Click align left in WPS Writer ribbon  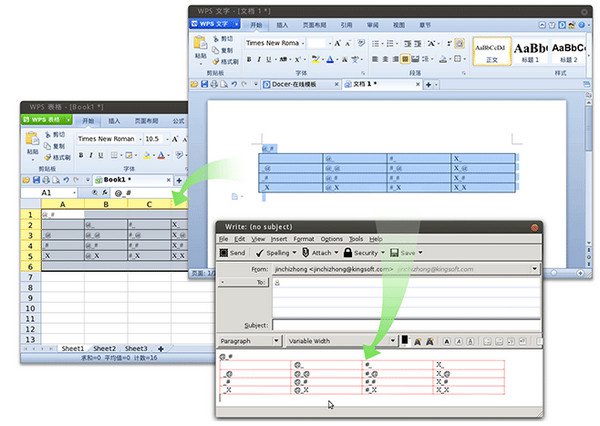coord(375,59)
